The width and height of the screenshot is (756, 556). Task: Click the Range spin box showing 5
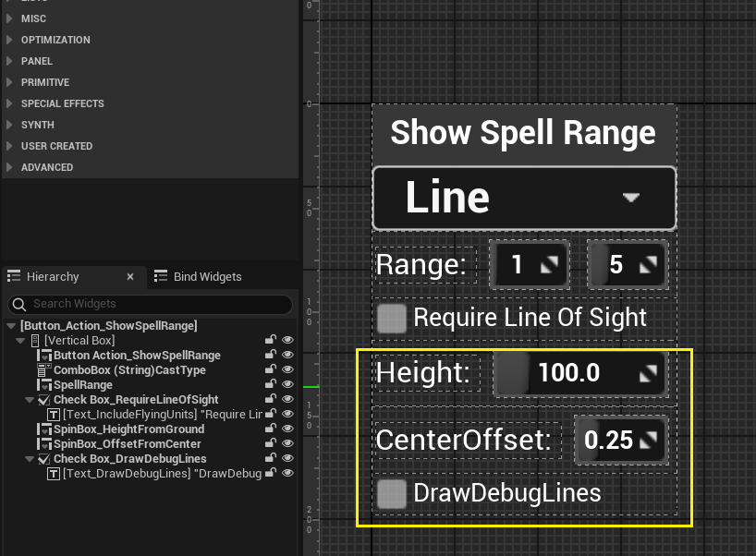(x=628, y=264)
